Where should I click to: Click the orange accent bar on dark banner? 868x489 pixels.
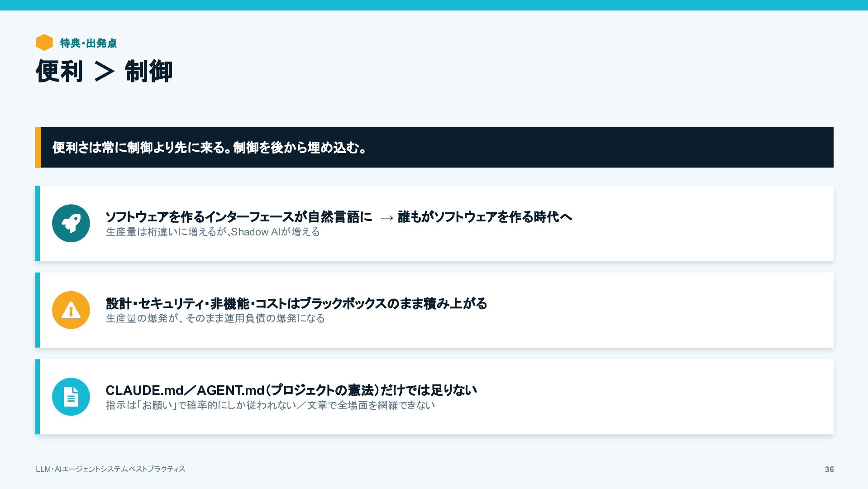click(x=38, y=147)
